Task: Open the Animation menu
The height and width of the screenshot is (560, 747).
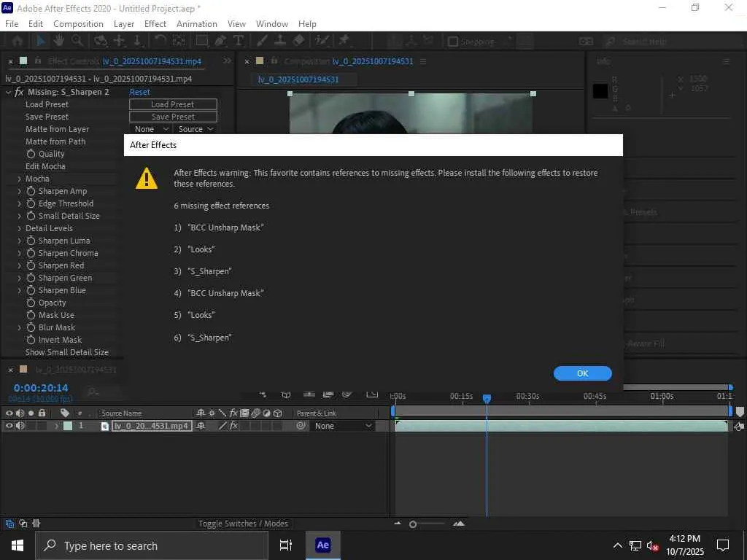Action: click(x=196, y=24)
